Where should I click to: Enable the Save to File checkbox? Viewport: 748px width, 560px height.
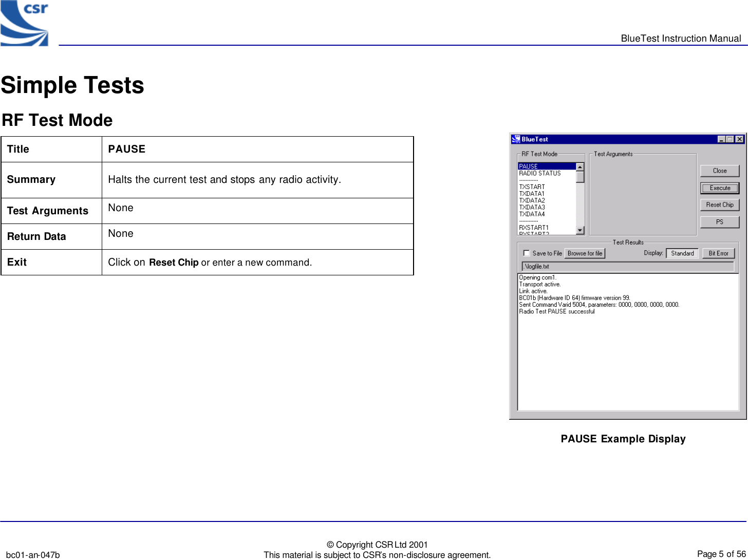point(526,253)
